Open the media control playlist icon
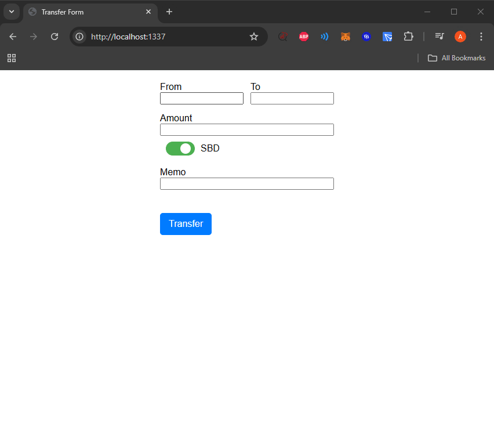This screenshot has height=448, width=494. [x=439, y=37]
